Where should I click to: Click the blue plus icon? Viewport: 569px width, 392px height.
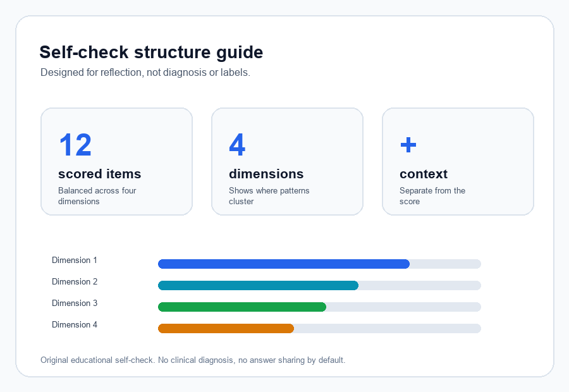coord(408,145)
